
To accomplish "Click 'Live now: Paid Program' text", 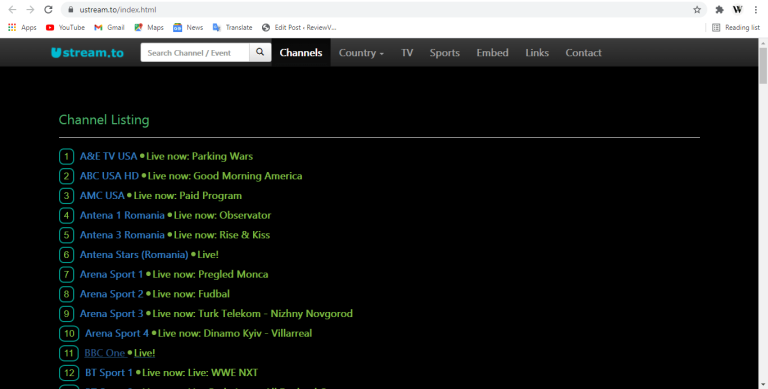I will click(188, 195).
